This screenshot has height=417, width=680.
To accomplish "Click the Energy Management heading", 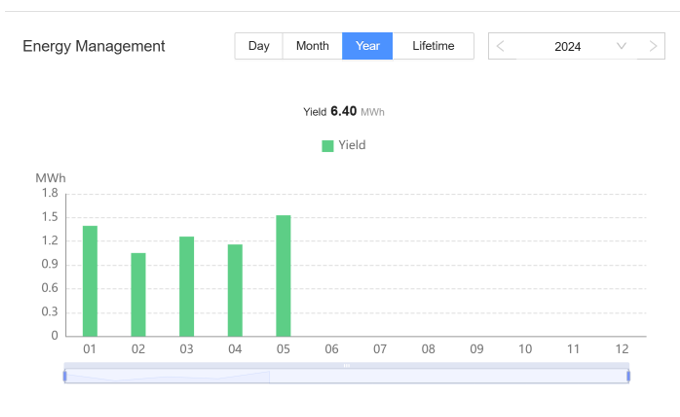I will pyautogui.click(x=94, y=47).
